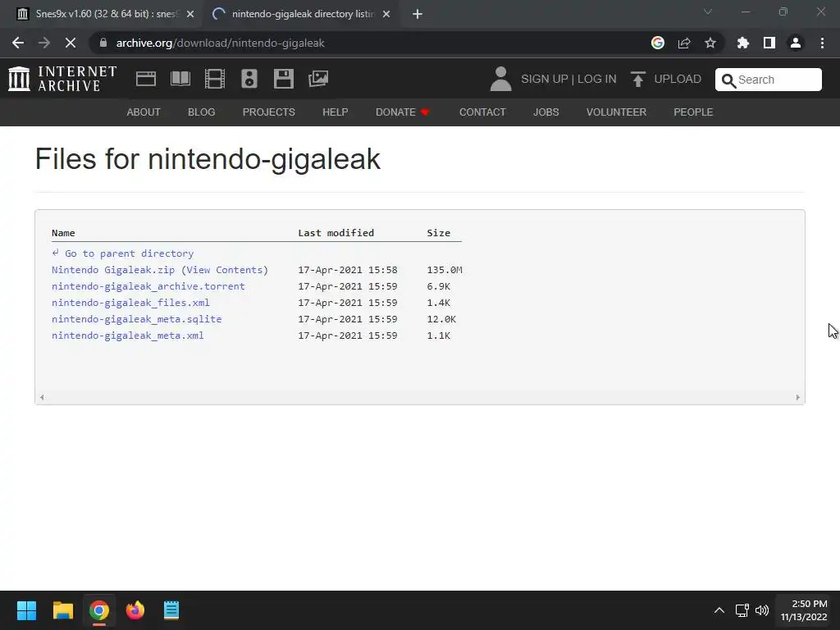Open View Contents link for the zip

pyautogui.click(x=225, y=270)
